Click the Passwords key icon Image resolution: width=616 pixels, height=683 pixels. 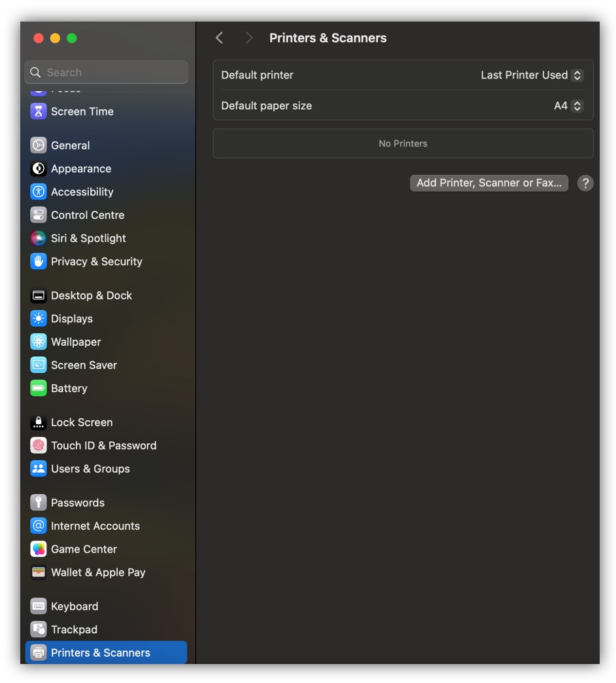click(39, 503)
